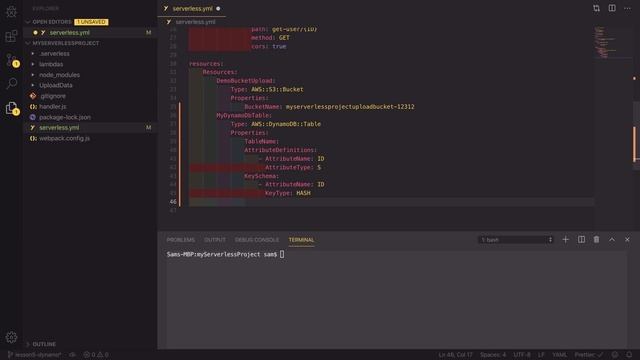Split the editor to the right
This screenshot has height=360, width=640.
(x=612, y=8)
